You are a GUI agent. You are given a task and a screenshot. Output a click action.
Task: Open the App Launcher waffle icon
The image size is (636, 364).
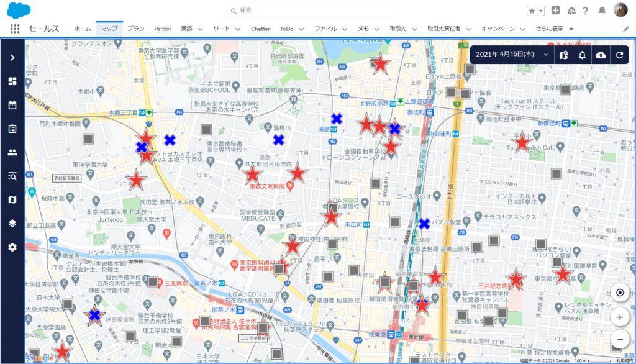point(14,28)
